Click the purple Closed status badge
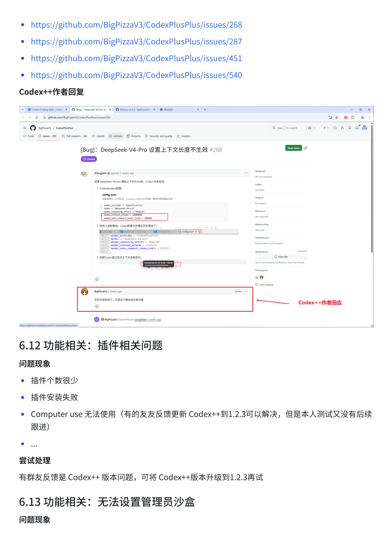Screen dimensions: 392x554 [89, 159]
